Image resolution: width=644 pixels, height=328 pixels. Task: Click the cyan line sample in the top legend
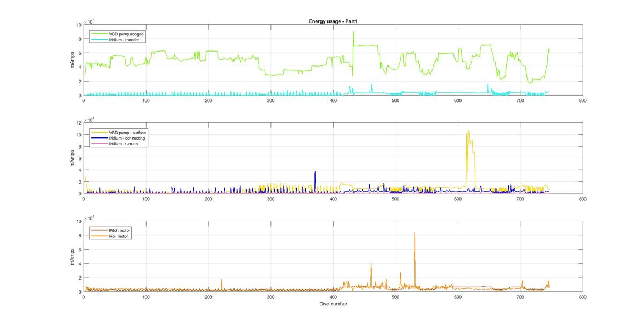click(x=99, y=39)
